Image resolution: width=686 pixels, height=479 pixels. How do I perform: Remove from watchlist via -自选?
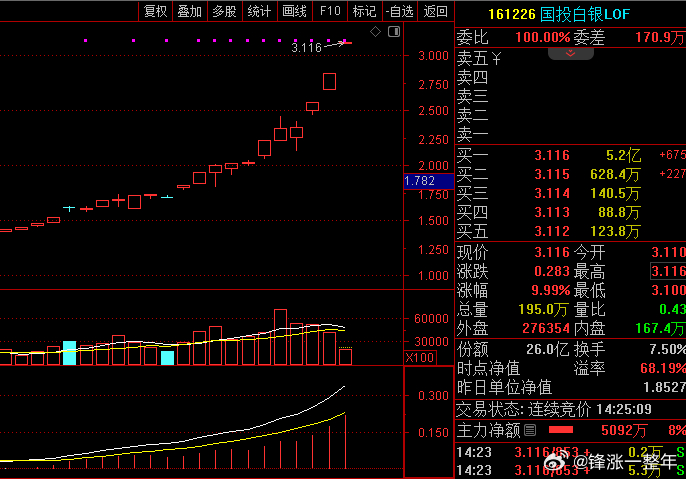pyautogui.click(x=399, y=11)
